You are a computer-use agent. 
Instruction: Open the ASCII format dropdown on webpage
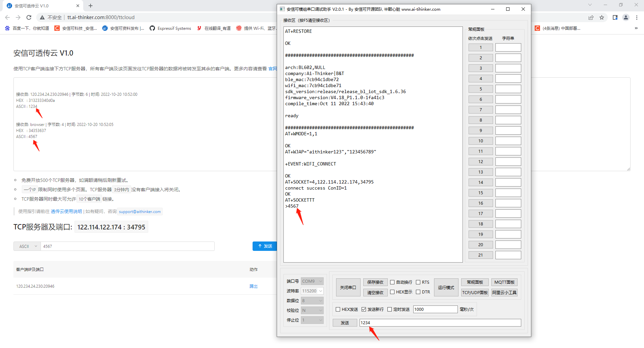click(27, 246)
